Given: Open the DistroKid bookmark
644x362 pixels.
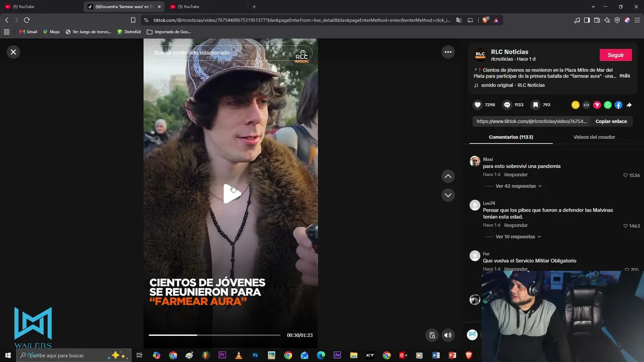Looking at the screenshot, I should coord(129,32).
